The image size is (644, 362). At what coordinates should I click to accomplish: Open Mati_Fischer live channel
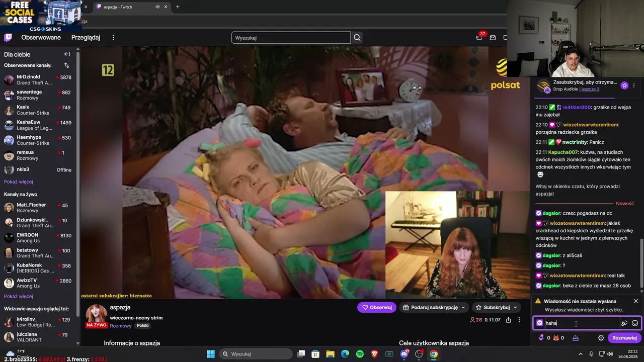click(38, 208)
